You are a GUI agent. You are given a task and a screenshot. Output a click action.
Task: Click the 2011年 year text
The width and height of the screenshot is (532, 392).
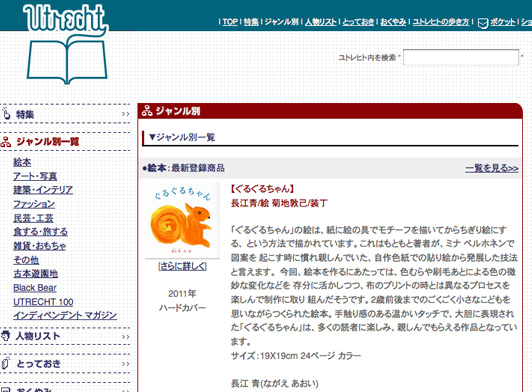182,294
